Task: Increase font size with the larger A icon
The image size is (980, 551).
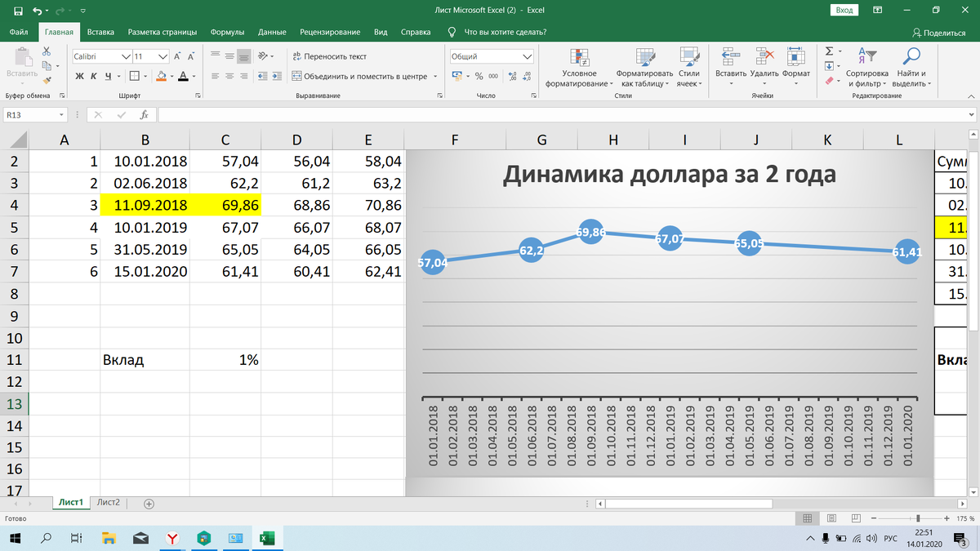Action: coord(177,56)
